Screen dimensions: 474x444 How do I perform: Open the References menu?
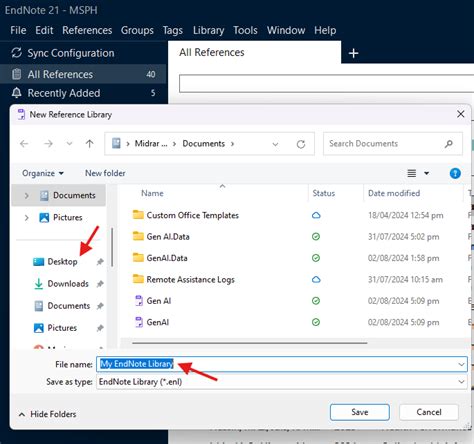click(x=87, y=30)
